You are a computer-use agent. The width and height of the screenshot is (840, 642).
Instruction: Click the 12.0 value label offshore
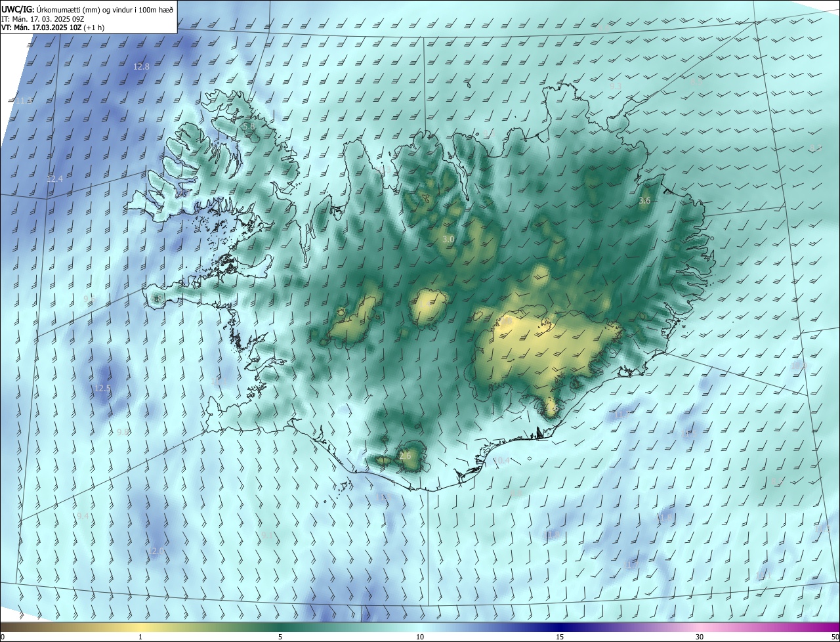(156, 551)
